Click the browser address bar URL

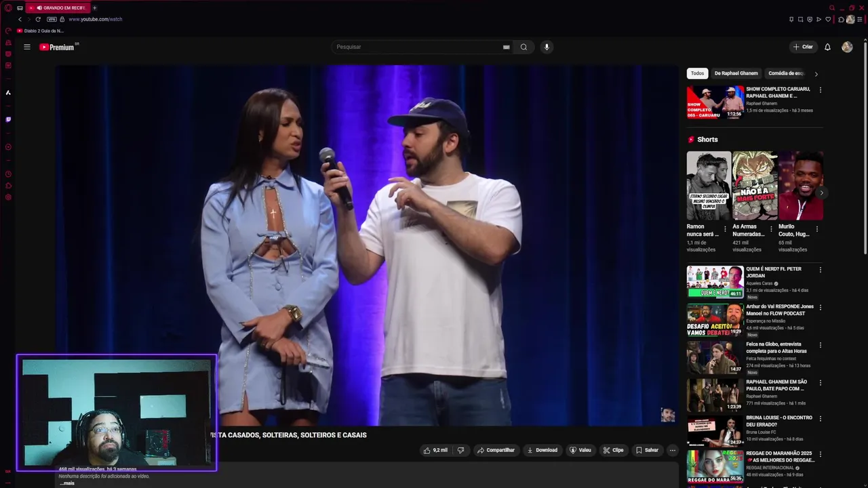(x=95, y=19)
